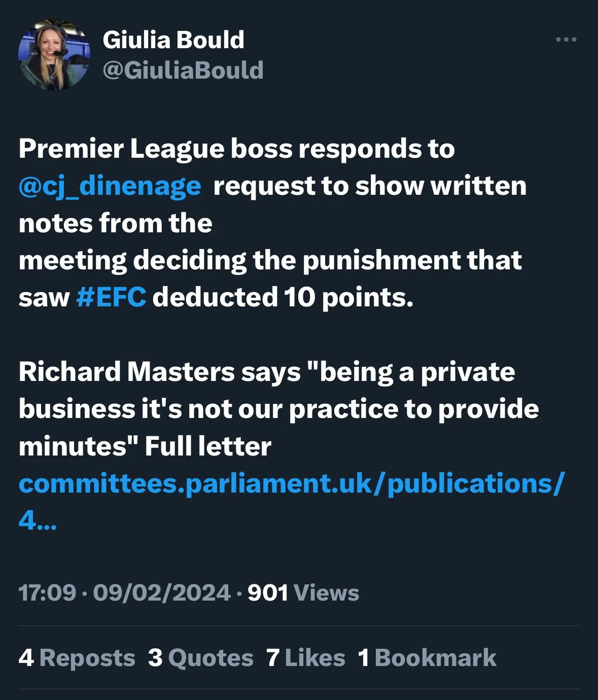Open the committees.parliament.uk publications link
Screen dimensions: 598x700
[x=291, y=483]
